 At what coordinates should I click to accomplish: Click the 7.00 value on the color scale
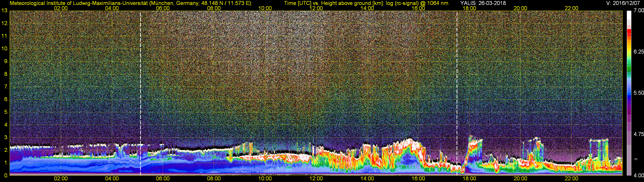[x=639, y=10]
